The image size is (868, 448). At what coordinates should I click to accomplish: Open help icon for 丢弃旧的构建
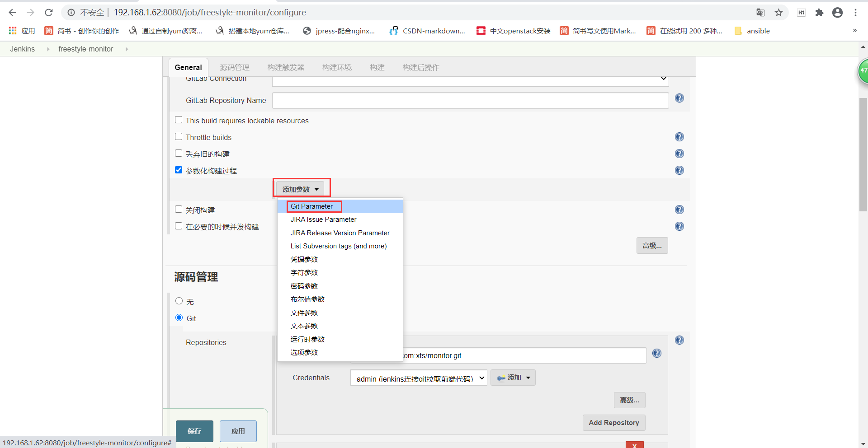click(679, 154)
